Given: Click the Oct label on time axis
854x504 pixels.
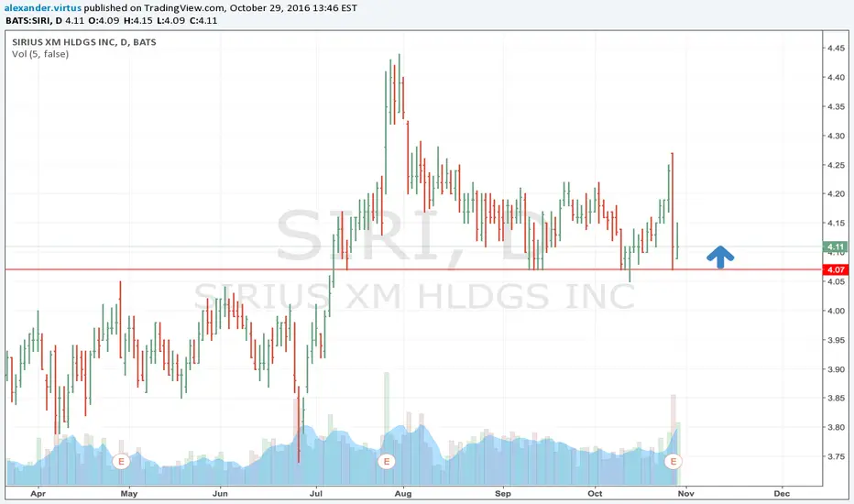Looking at the screenshot, I should point(595,494).
